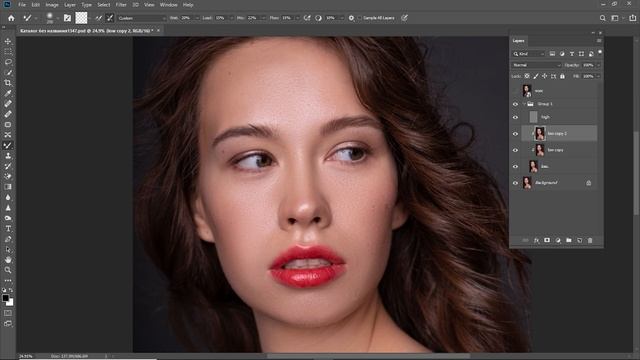Open the brush preset picker dropdown
This screenshot has width=640, height=360.
tap(57, 18)
